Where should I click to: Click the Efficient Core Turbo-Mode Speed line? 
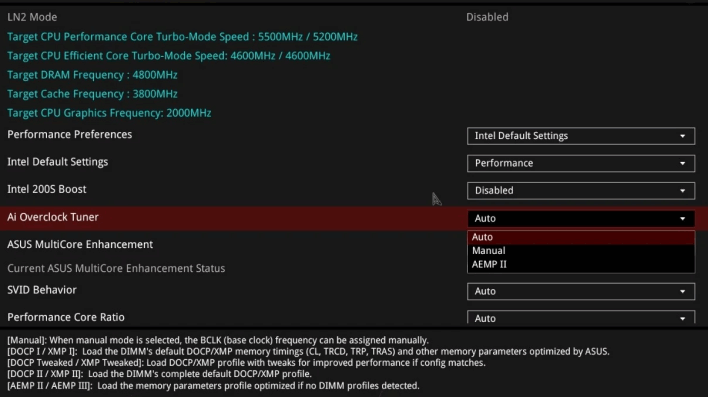168,56
